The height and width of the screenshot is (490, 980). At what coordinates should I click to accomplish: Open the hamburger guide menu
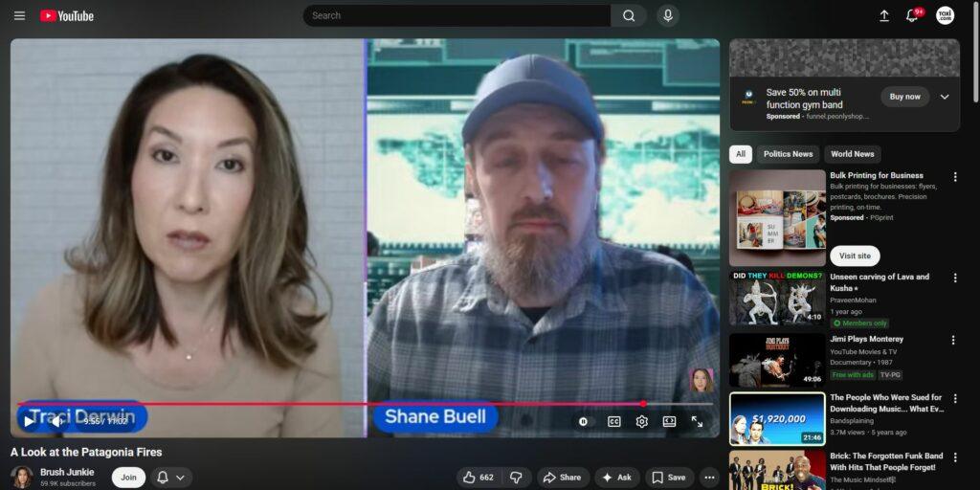click(x=19, y=15)
